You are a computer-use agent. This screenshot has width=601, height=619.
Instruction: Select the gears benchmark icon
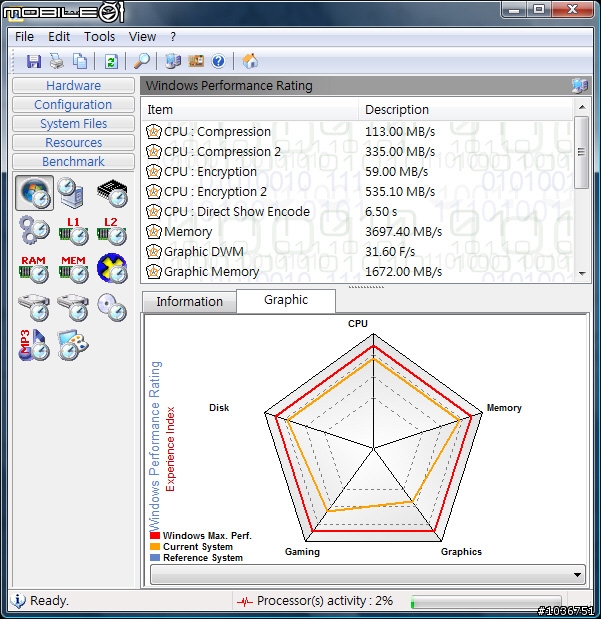coord(34,230)
